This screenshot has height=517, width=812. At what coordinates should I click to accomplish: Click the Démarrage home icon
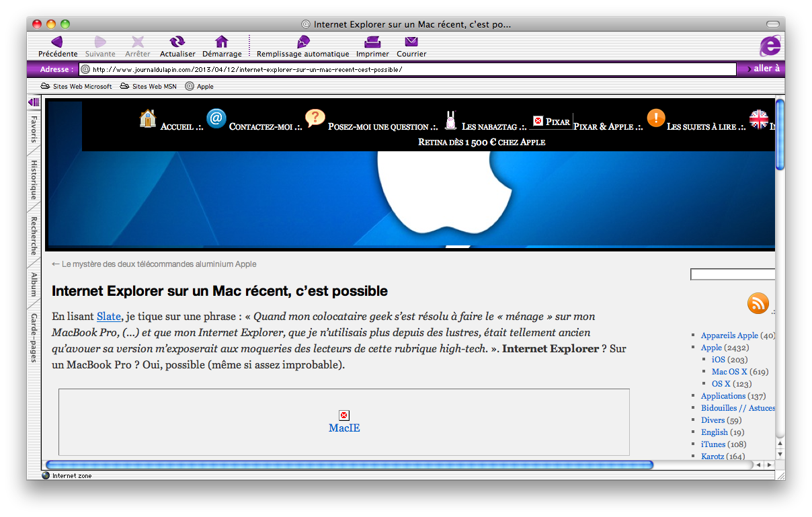222,42
